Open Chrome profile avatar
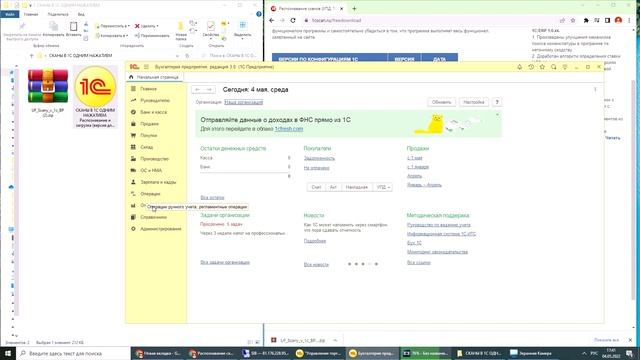 pyautogui.click(x=618, y=20)
